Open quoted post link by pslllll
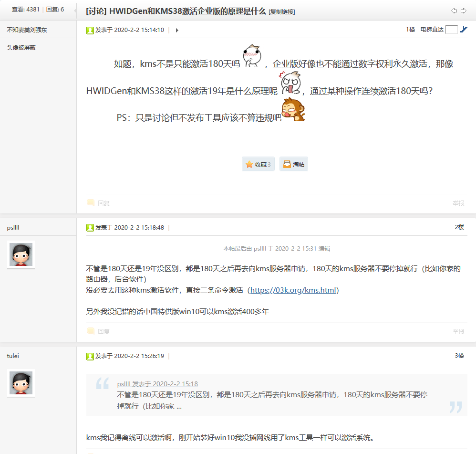The height and width of the screenshot is (454, 476). [157, 384]
